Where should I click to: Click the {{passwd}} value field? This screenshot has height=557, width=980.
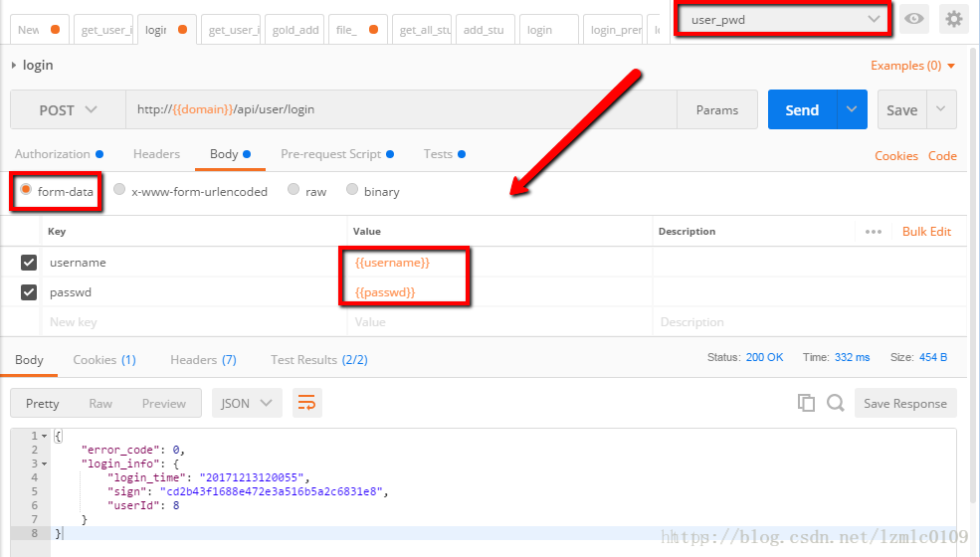coord(500,292)
